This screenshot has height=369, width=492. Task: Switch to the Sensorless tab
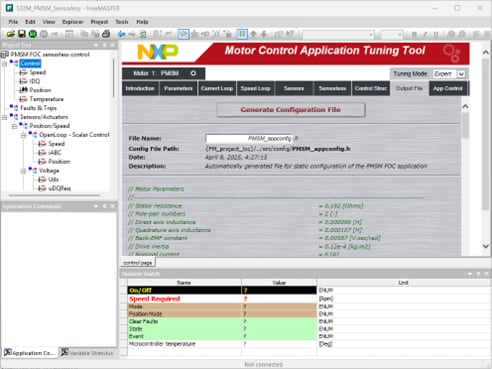[332, 88]
